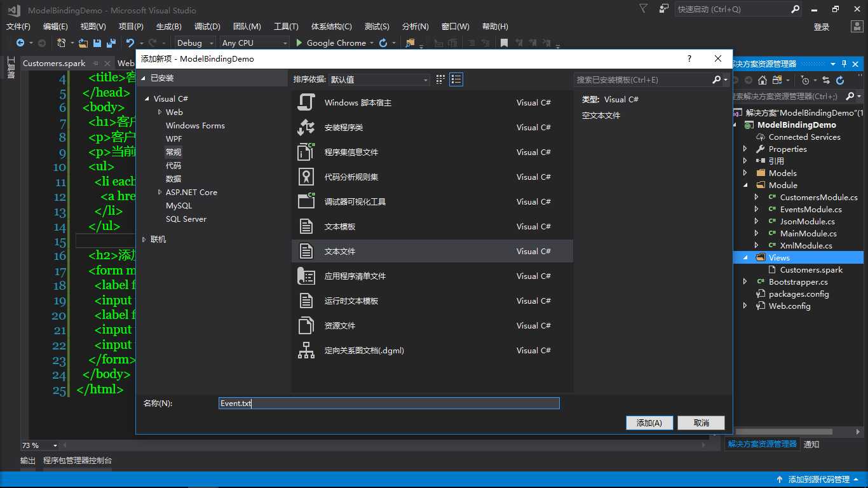This screenshot has width=868, height=488.
Task: Select Customers.spark in Solution Explorer
Action: tap(811, 269)
